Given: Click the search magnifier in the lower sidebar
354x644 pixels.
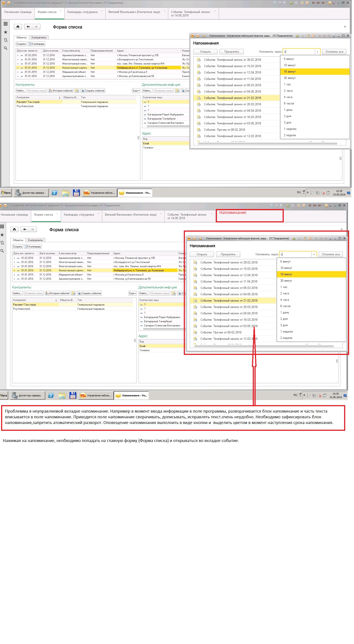Looking at the screenshot, I should point(2,251).
